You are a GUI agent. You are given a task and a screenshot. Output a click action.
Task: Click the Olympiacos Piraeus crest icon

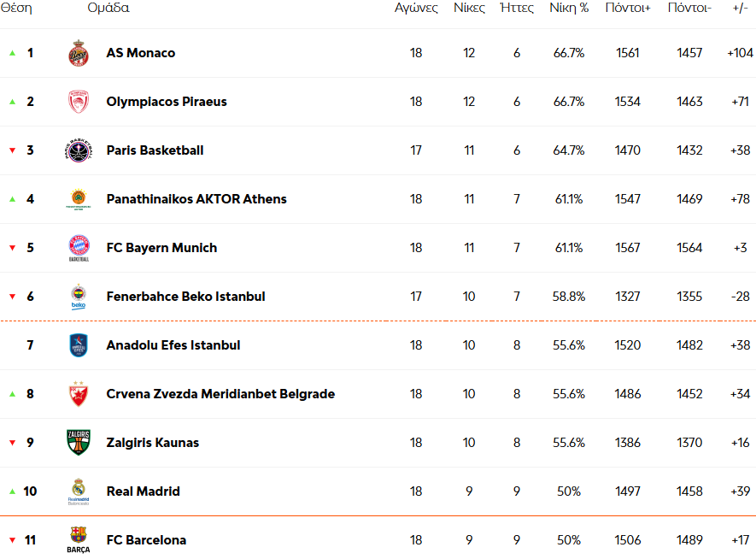(78, 102)
